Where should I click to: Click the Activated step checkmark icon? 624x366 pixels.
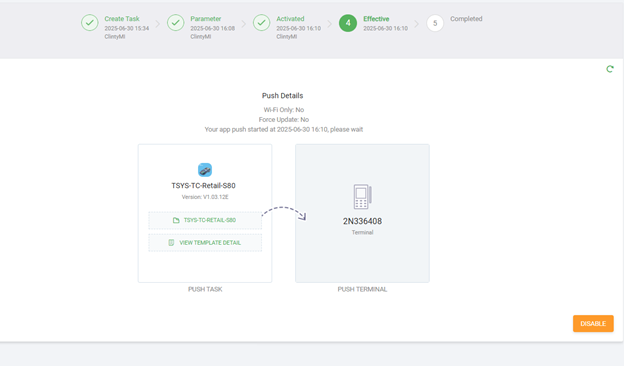tap(261, 23)
